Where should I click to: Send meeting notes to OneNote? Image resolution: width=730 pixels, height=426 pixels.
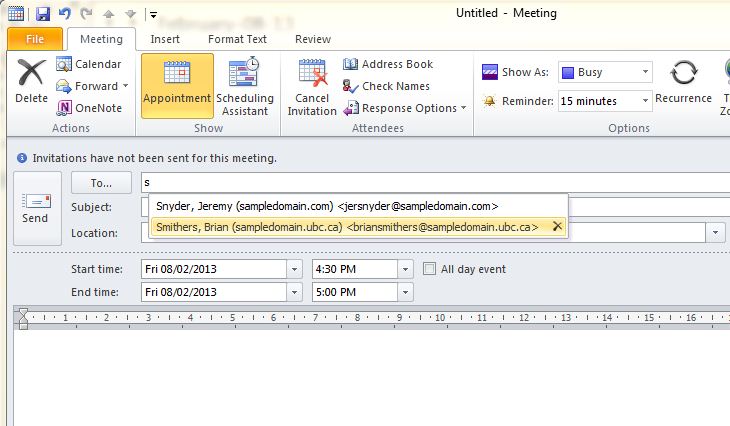pos(89,108)
